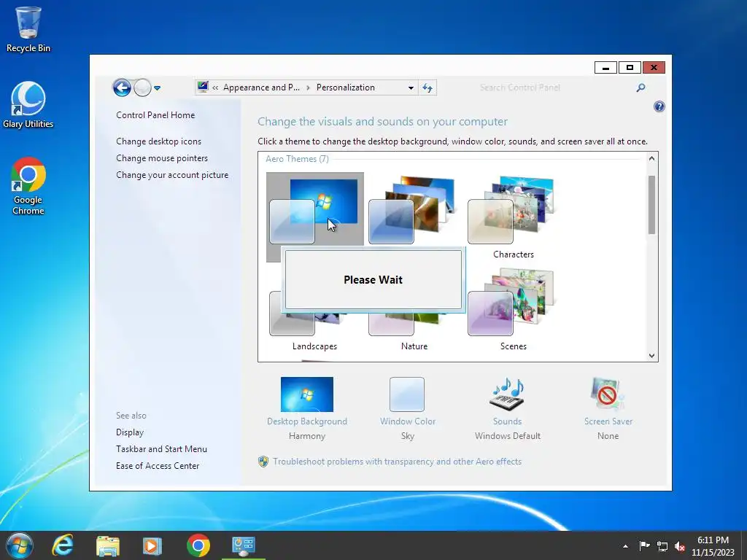Expand breadcrumb overflow chevrons
This screenshot has width=747, height=560.
click(215, 87)
